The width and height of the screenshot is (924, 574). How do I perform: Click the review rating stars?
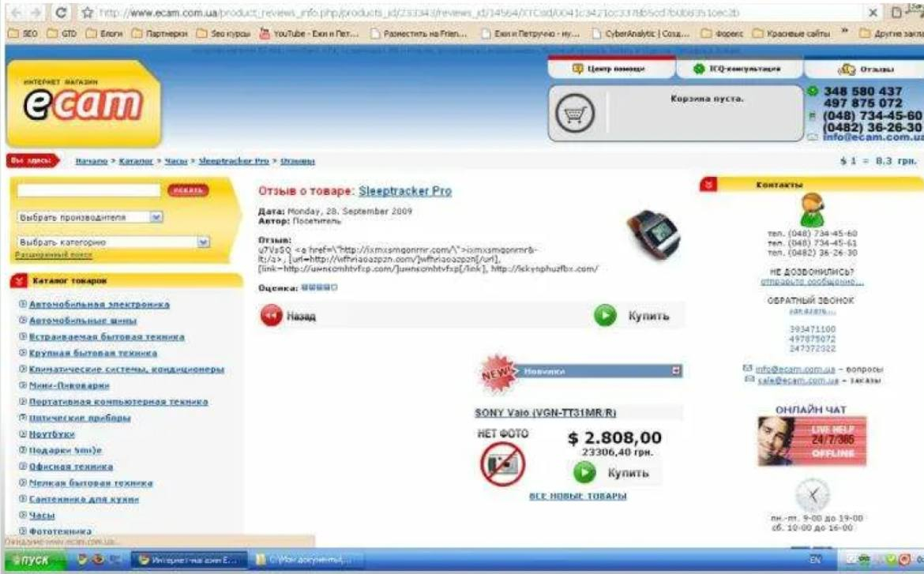pos(319,287)
